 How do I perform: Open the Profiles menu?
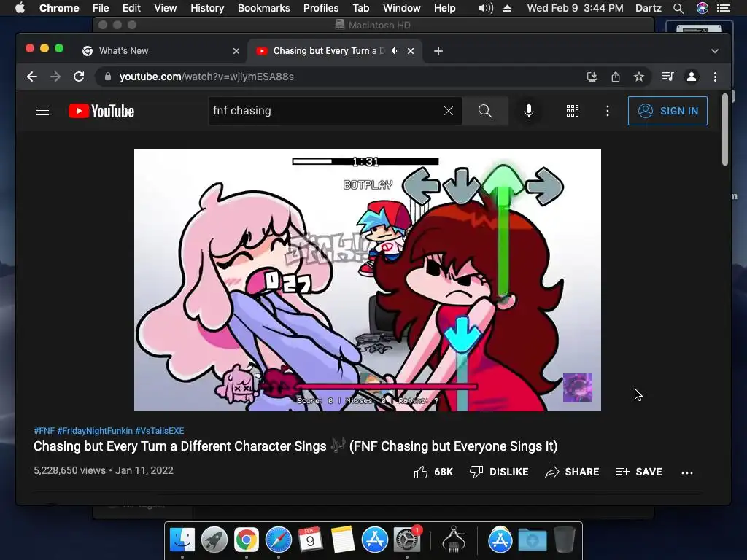coord(321,8)
